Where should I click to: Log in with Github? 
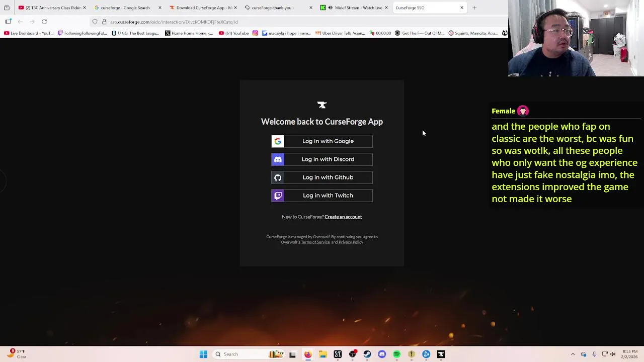click(x=322, y=177)
